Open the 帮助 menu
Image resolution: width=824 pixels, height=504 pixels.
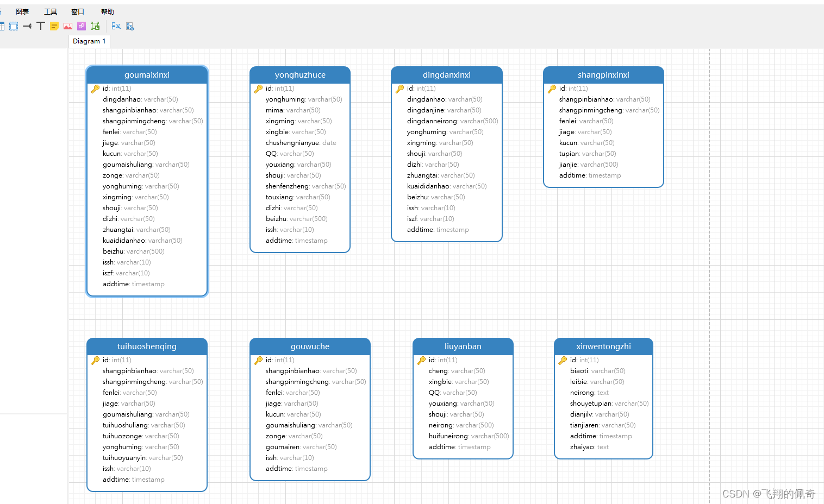point(108,11)
